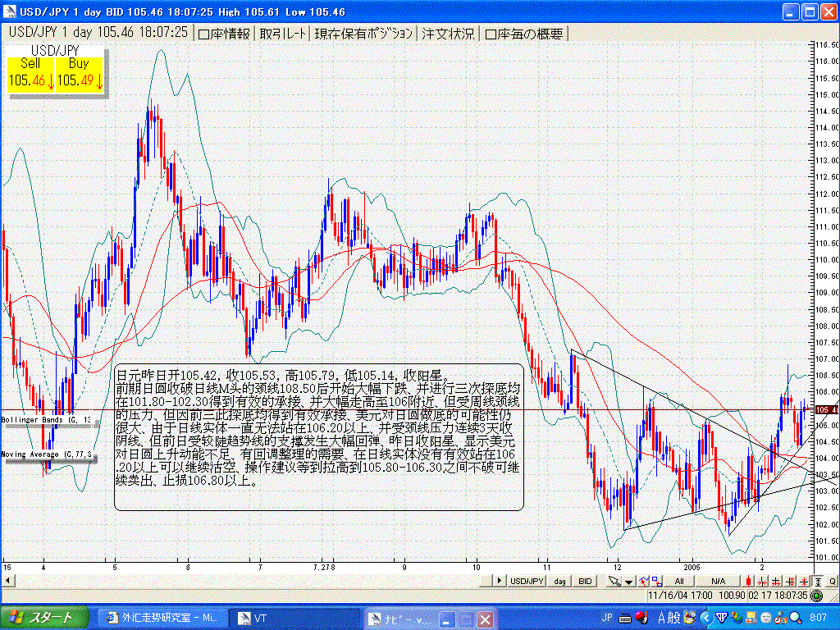Click the red current price label 105.46 on axis
The width and height of the screenshot is (840, 630).
(x=827, y=410)
